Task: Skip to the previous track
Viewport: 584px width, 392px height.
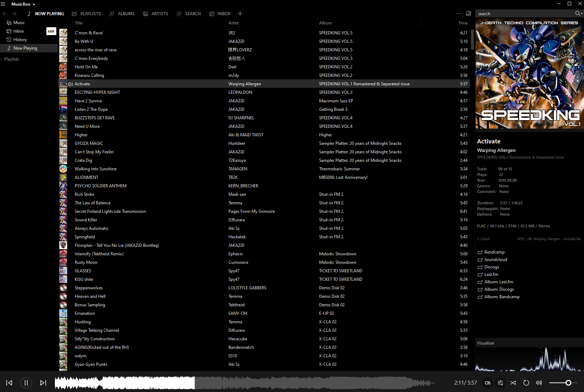Action: coord(10,383)
